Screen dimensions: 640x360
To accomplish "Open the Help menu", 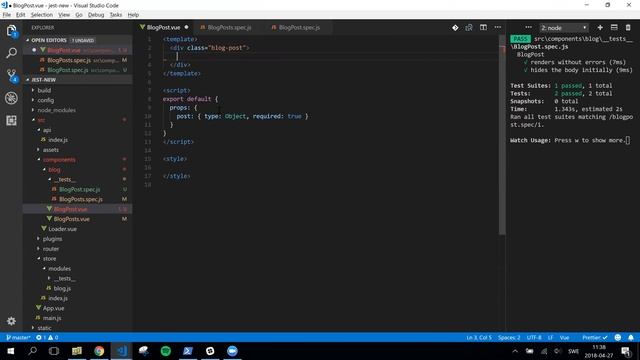I will (133, 15).
